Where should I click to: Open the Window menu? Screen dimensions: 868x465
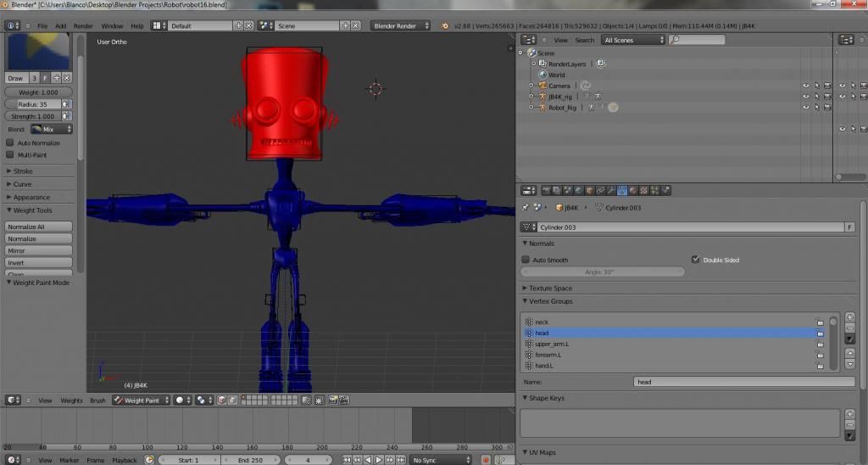112,26
